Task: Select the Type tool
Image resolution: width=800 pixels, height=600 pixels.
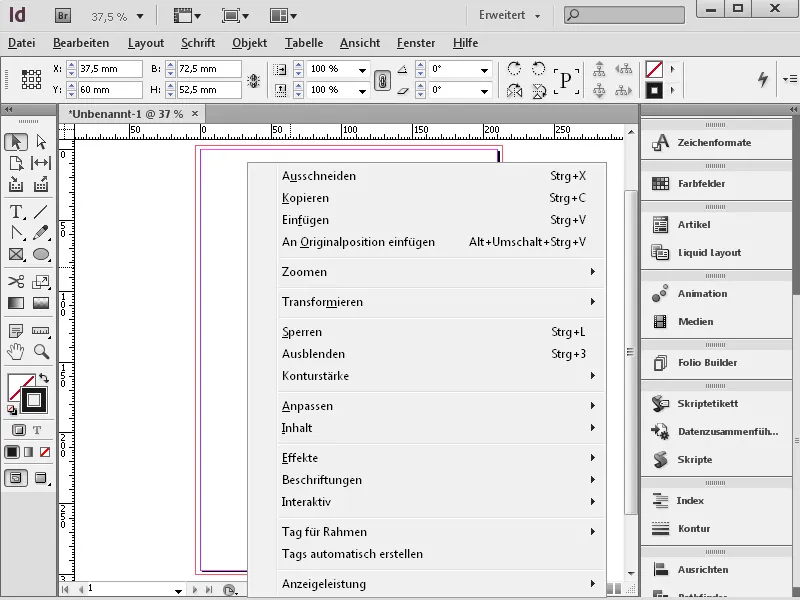Action: pos(16,211)
